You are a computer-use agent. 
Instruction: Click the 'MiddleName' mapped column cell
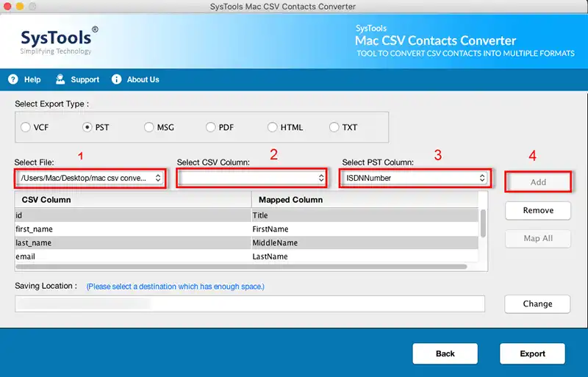(x=365, y=243)
